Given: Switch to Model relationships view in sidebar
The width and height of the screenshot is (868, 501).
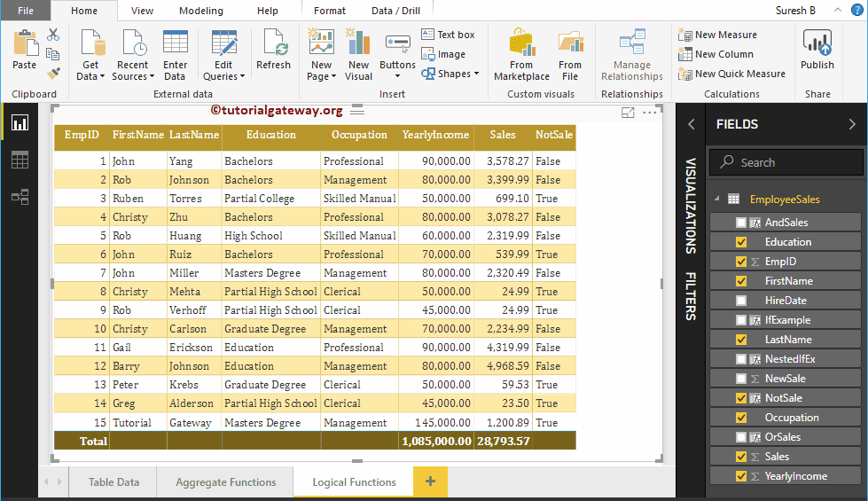Looking at the screenshot, I should 20,197.
